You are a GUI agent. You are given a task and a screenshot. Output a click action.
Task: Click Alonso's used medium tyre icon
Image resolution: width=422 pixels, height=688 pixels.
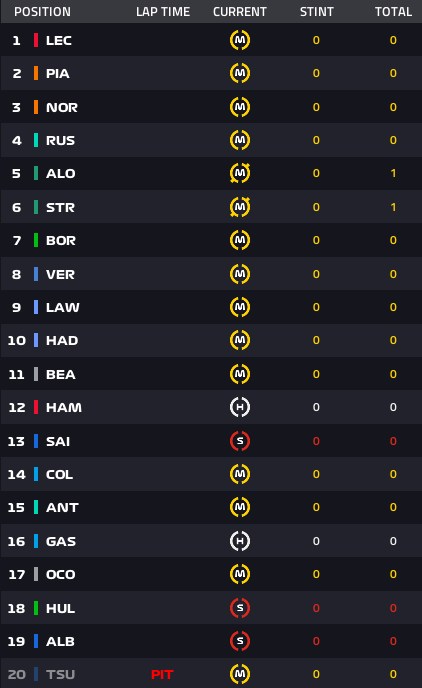(x=240, y=173)
